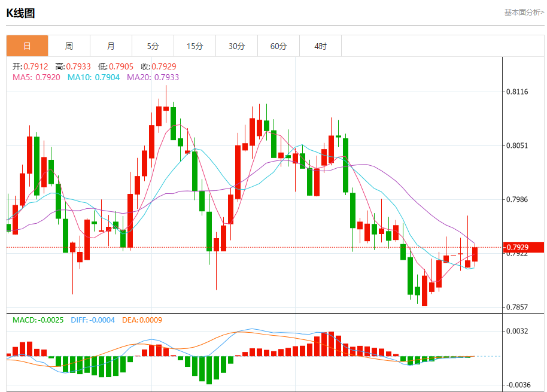Image resolution: width=547 pixels, height=392 pixels.
Task: Open the 基本面分析> link
Action: pyautogui.click(x=524, y=13)
